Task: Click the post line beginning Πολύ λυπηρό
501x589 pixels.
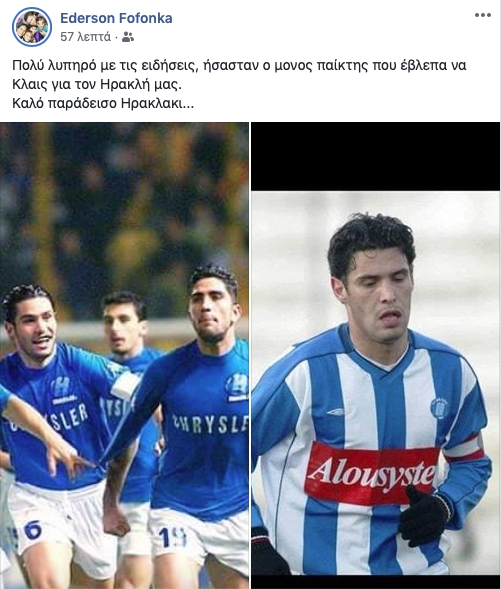Action: (239, 65)
